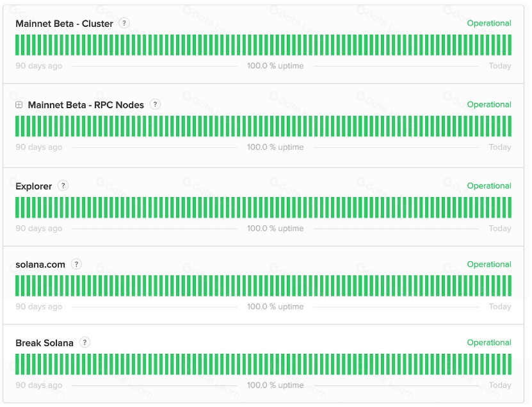Show the help info for solana.com

coord(76,264)
